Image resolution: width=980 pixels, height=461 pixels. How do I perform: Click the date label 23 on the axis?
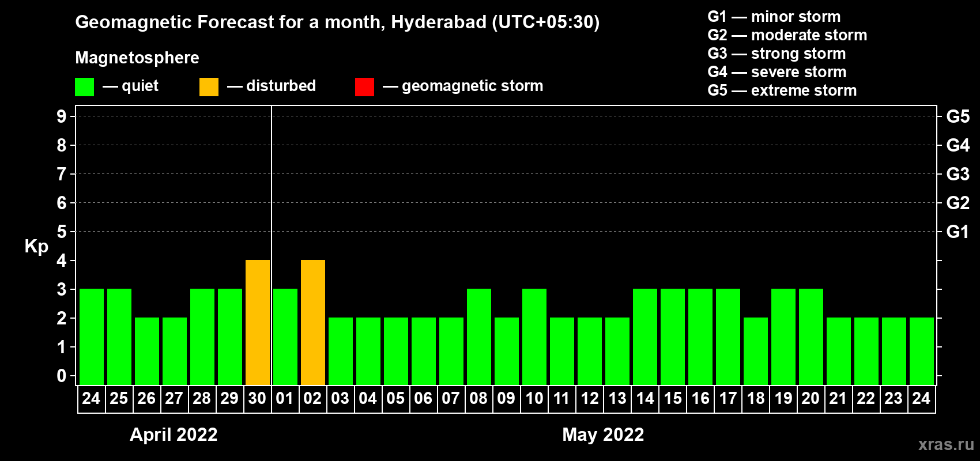click(894, 398)
